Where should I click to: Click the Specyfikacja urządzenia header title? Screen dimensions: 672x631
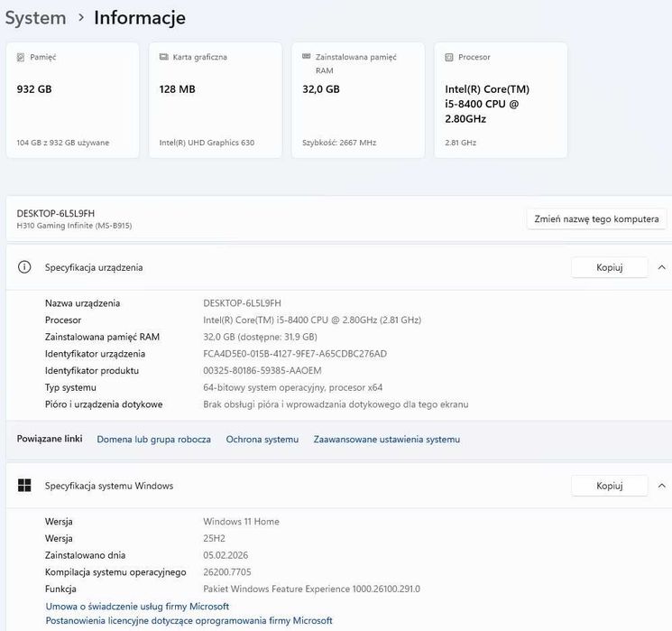(94, 268)
